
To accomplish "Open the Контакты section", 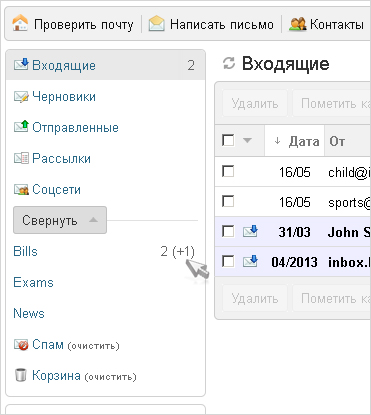I will [x=337, y=24].
